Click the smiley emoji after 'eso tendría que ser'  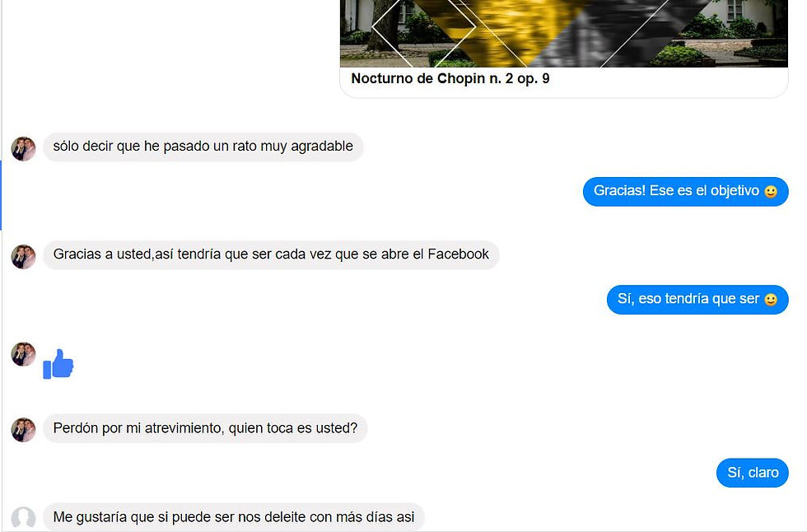click(x=771, y=300)
